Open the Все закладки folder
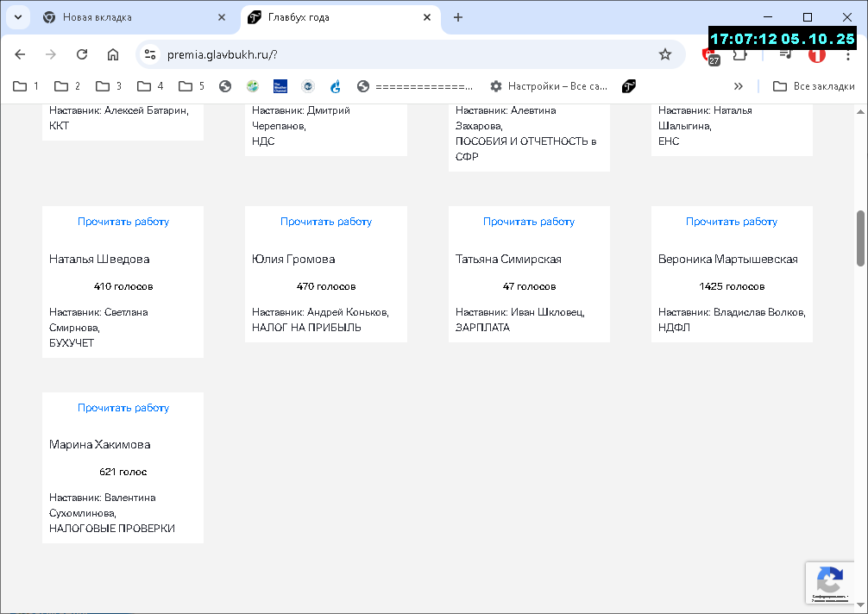The width and height of the screenshot is (868, 614). tap(814, 86)
